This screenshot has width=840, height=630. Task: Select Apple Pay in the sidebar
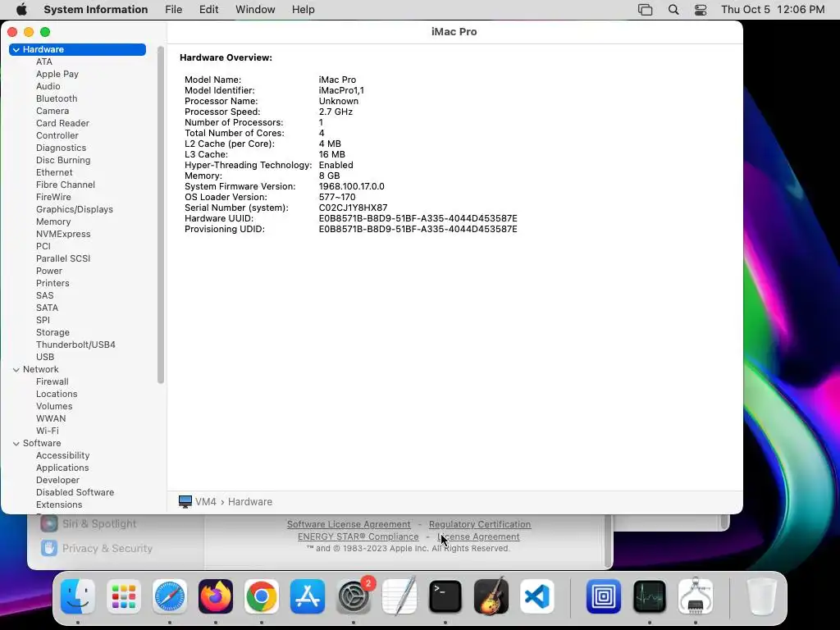[57, 74]
